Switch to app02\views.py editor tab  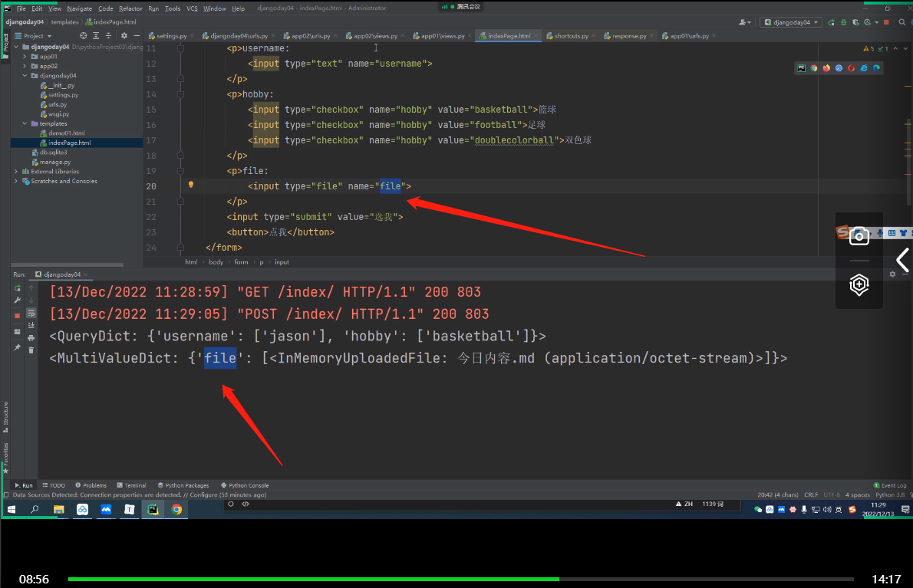(x=371, y=35)
